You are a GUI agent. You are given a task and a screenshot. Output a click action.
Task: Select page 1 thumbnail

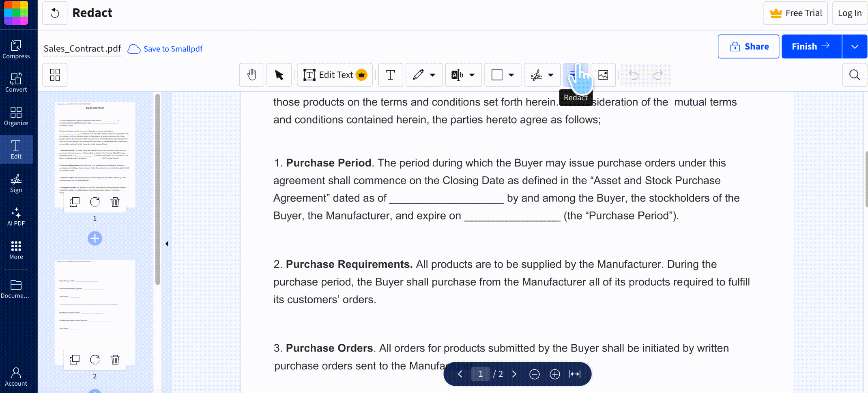tap(95, 154)
